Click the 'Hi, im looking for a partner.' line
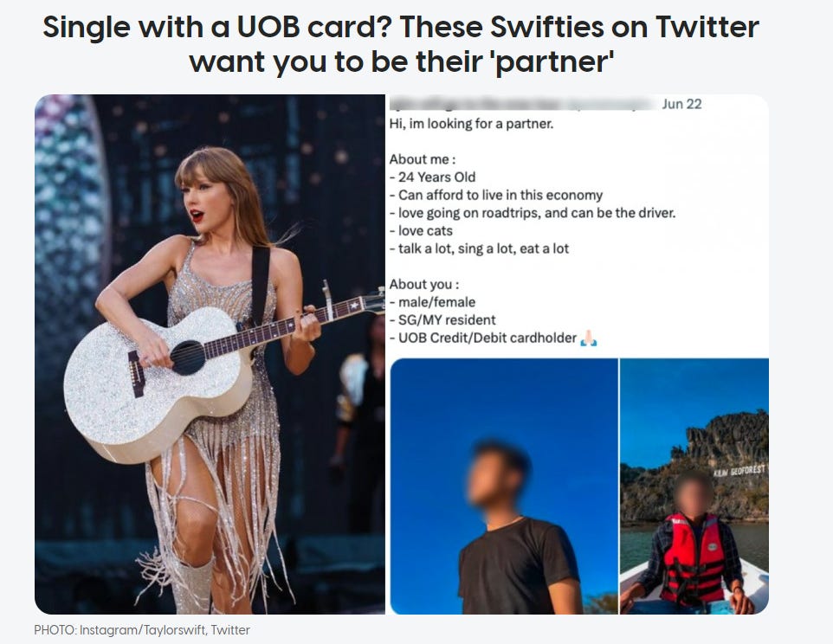Screen dimensions: 833x644 tap(471, 124)
